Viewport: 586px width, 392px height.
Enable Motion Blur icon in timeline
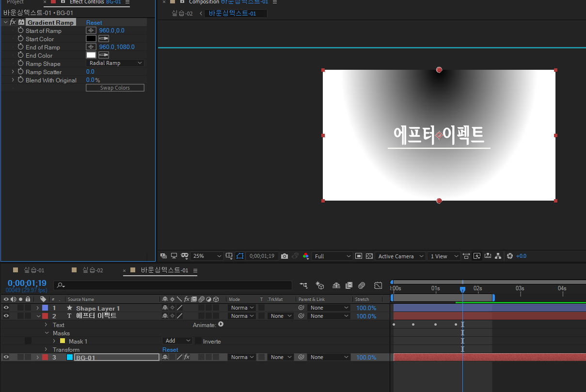pyautogui.click(x=362, y=285)
